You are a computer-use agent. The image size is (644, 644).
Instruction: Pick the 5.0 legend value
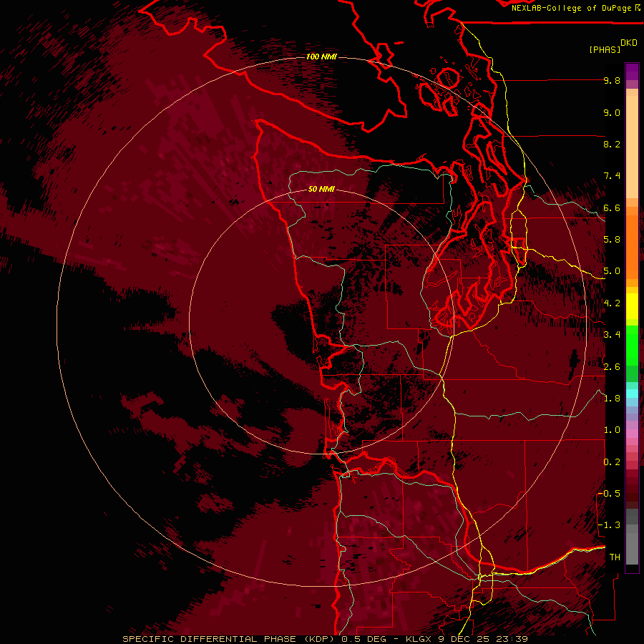[612, 271]
